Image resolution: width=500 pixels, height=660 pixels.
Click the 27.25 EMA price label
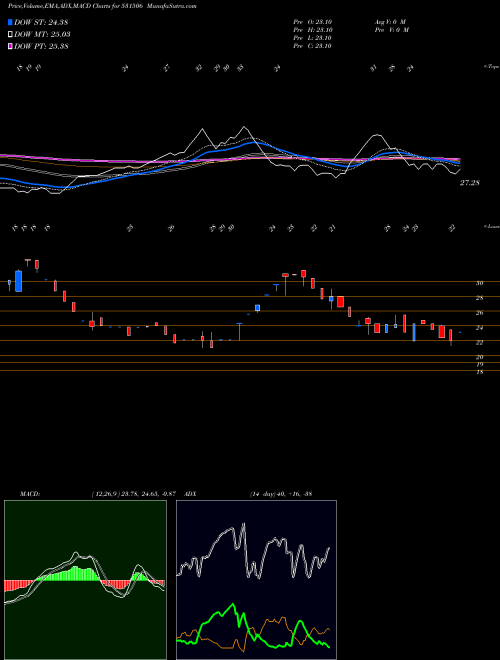coord(470,183)
